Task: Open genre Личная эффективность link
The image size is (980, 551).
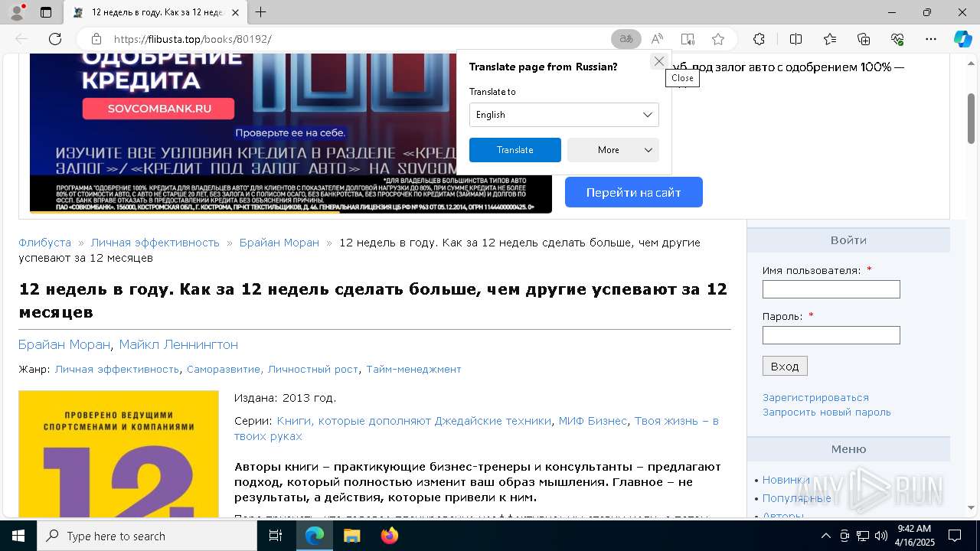Action: pyautogui.click(x=117, y=369)
